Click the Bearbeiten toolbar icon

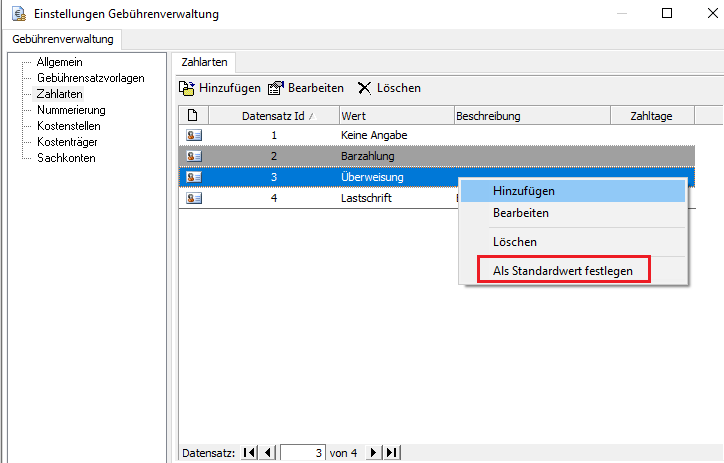(276, 88)
